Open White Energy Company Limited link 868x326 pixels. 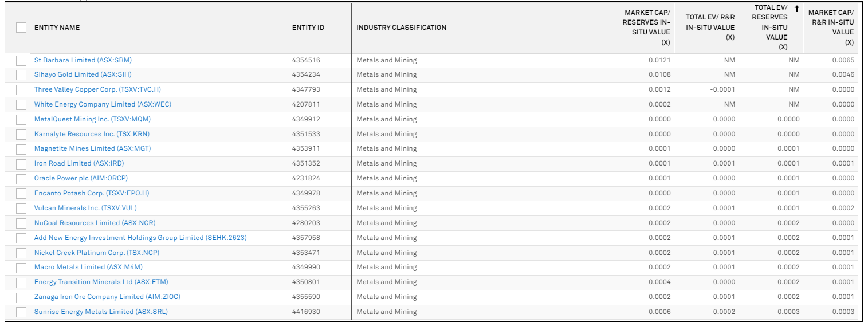point(103,104)
